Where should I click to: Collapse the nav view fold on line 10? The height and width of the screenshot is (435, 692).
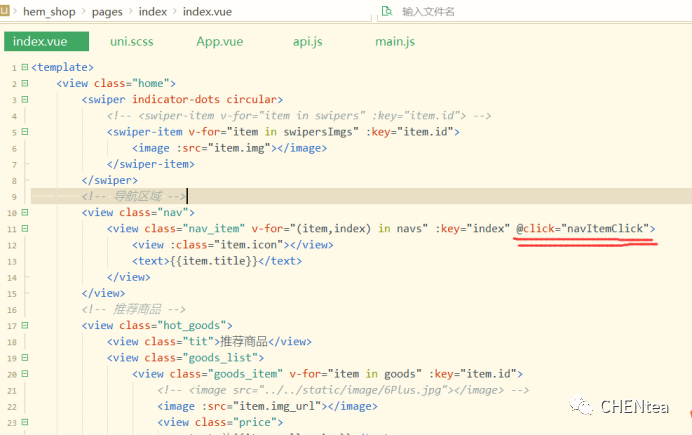click(24, 213)
